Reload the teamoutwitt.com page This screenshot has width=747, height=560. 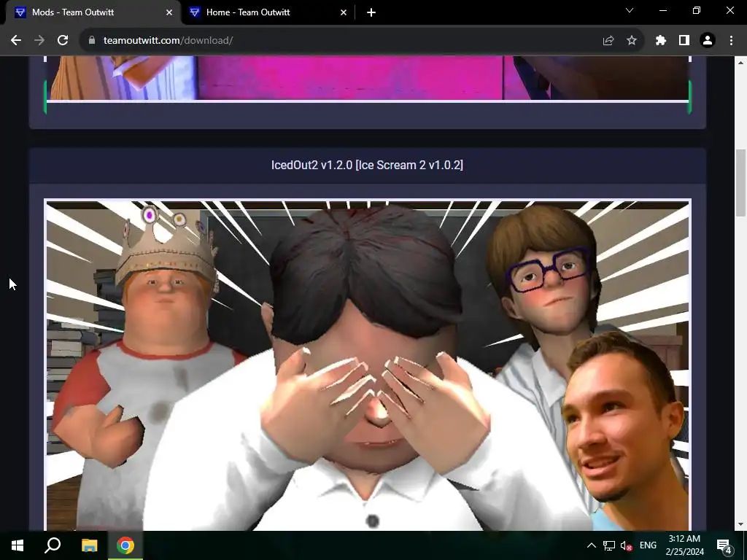pyautogui.click(x=63, y=41)
